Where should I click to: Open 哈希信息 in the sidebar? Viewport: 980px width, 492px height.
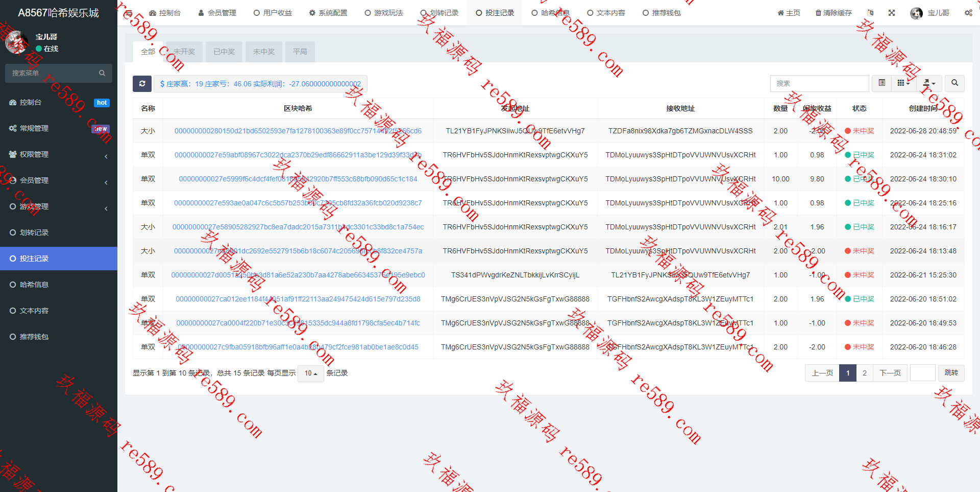[x=59, y=285]
